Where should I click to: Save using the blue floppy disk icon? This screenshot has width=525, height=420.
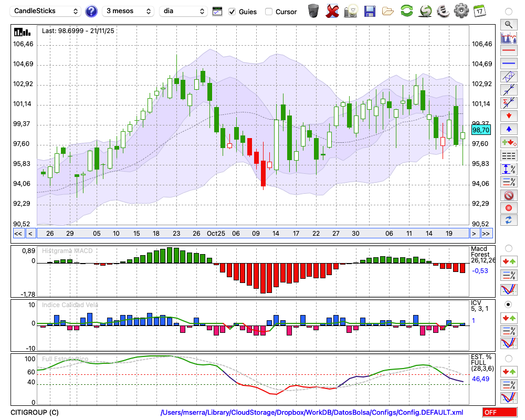point(370,11)
